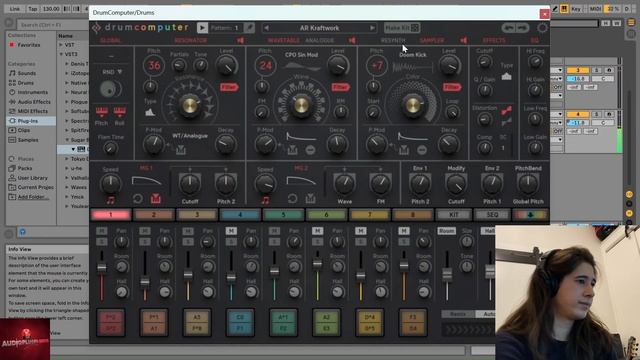The image size is (640, 360).
Task: Click channel 1 volume fader
Action: click(x=102, y=267)
